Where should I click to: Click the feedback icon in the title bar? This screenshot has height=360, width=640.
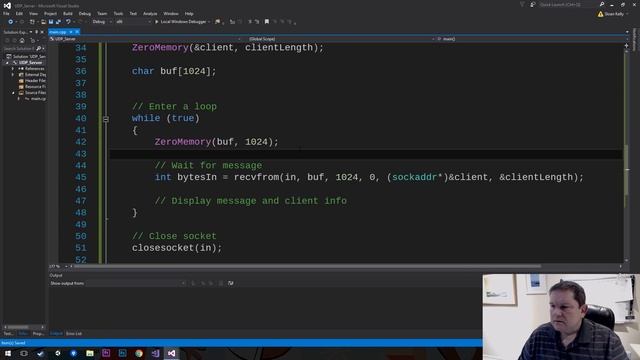pyautogui.click(x=533, y=4)
